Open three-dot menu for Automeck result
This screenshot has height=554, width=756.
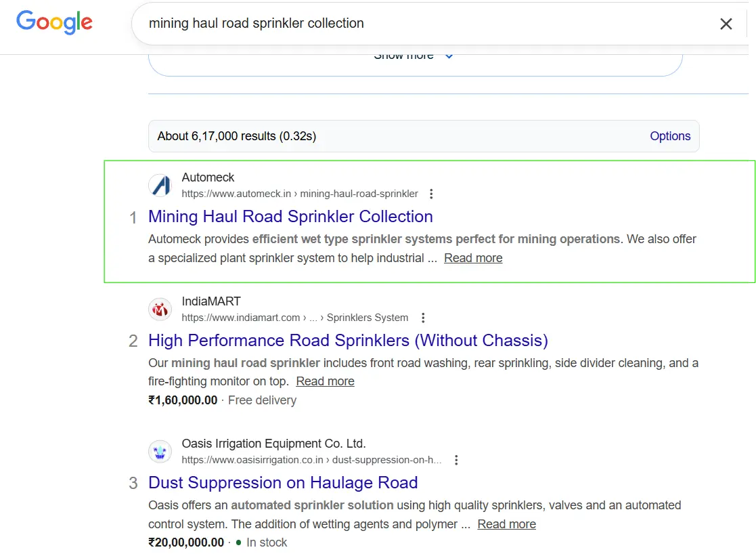[431, 194]
